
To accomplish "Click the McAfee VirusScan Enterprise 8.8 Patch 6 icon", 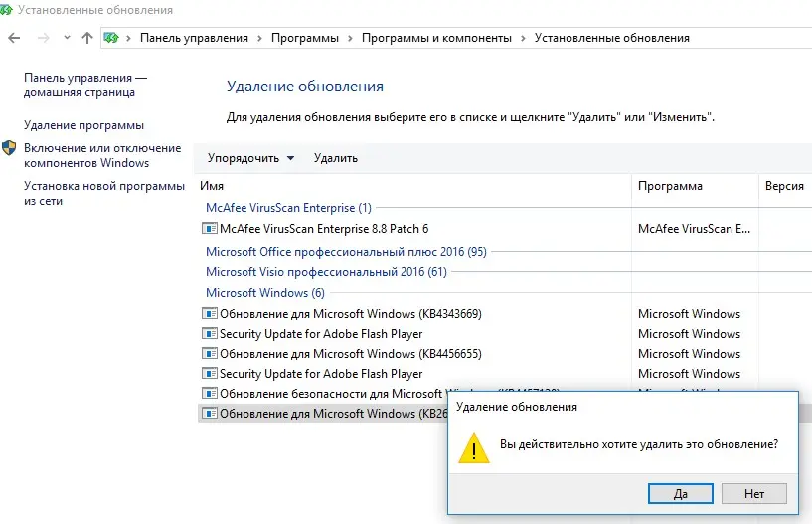I will click(x=210, y=228).
